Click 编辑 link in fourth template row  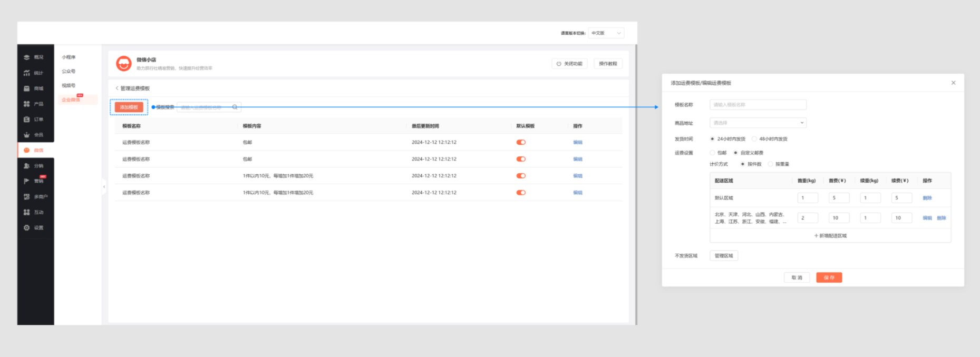click(578, 193)
